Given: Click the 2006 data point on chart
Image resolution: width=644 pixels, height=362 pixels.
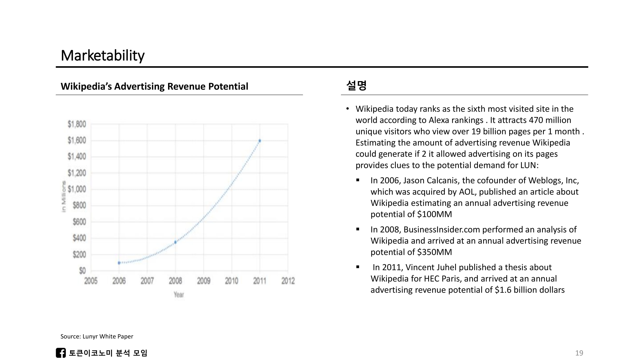Looking at the screenshot, I should click(x=119, y=263).
